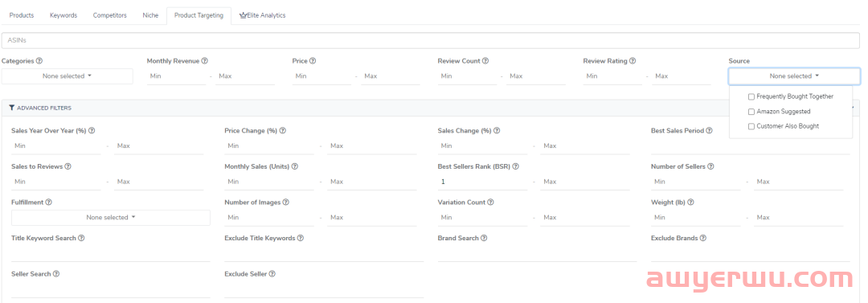Click Variation Count help icon

491,203
